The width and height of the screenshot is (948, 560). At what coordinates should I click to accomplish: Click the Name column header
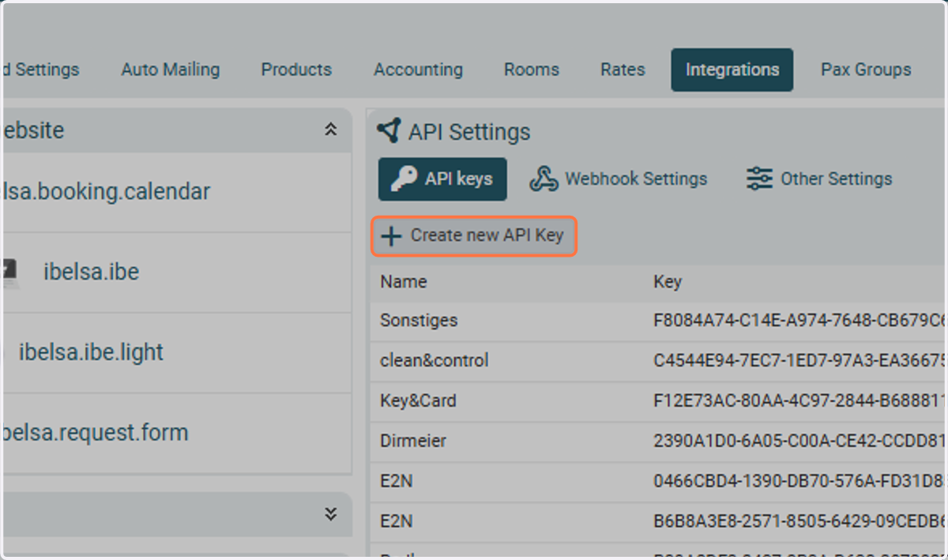tap(403, 282)
